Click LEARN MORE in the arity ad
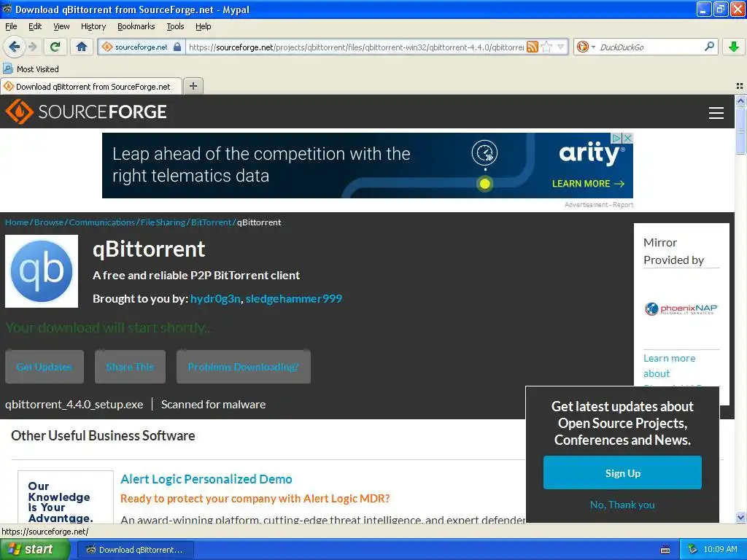 [x=588, y=183]
